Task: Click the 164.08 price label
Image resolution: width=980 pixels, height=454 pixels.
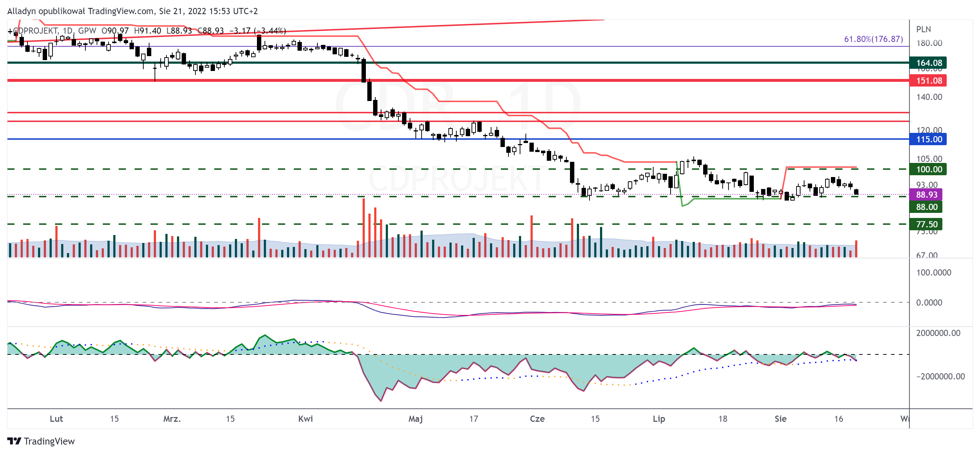Action: 928,63
